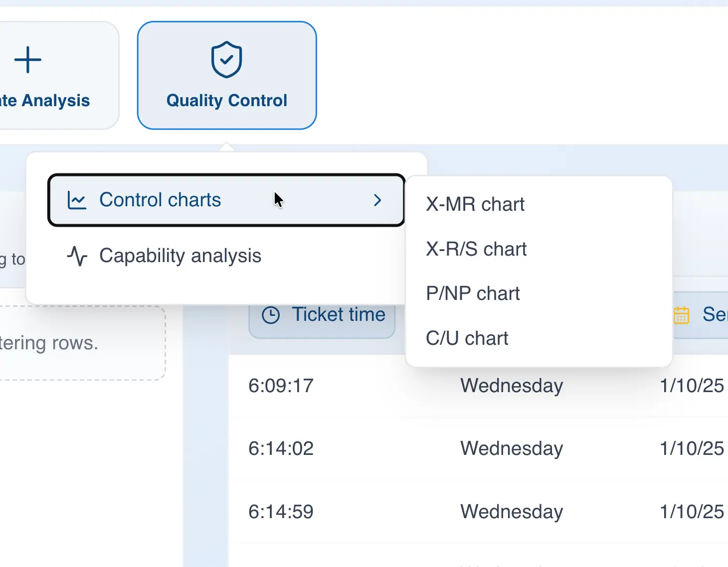Click the yellow calendar icon in column header
728x567 pixels.
(x=681, y=315)
